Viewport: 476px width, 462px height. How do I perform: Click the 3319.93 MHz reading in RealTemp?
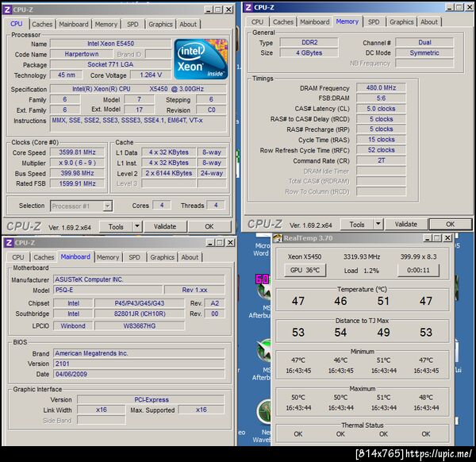tap(362, 256)
